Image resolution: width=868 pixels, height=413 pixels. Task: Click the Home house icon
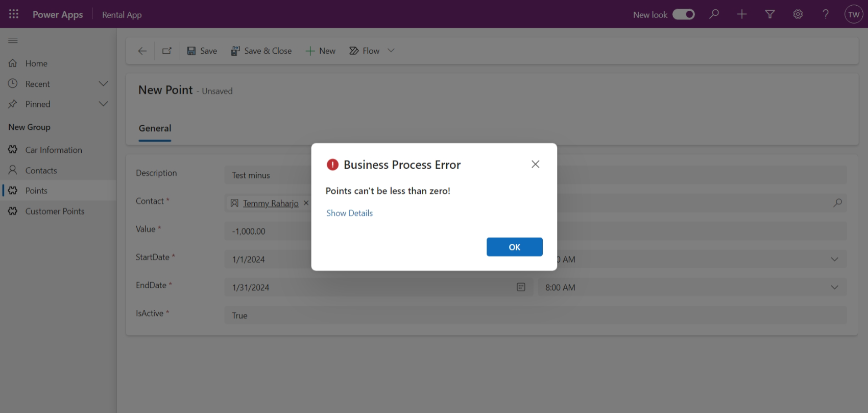point(13,63)
